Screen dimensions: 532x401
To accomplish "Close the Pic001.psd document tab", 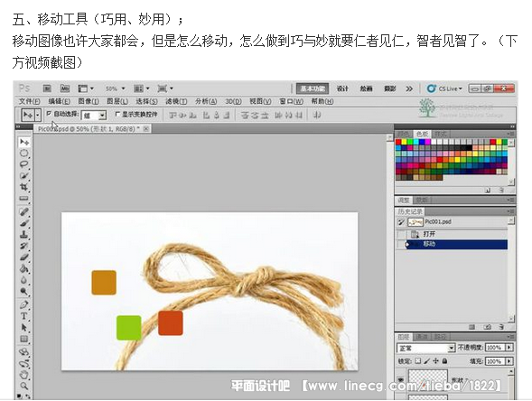I will click(146, 128).
